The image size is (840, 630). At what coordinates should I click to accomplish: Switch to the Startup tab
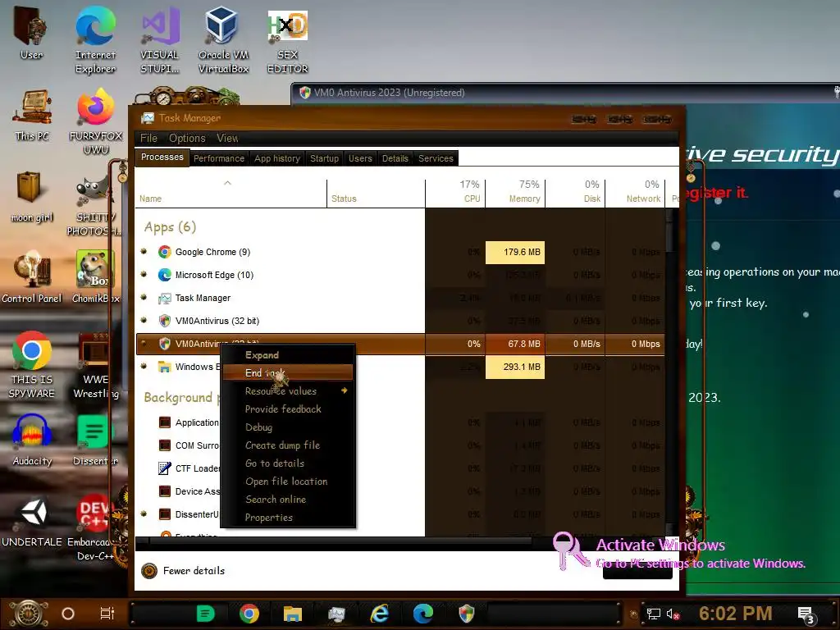324,158
